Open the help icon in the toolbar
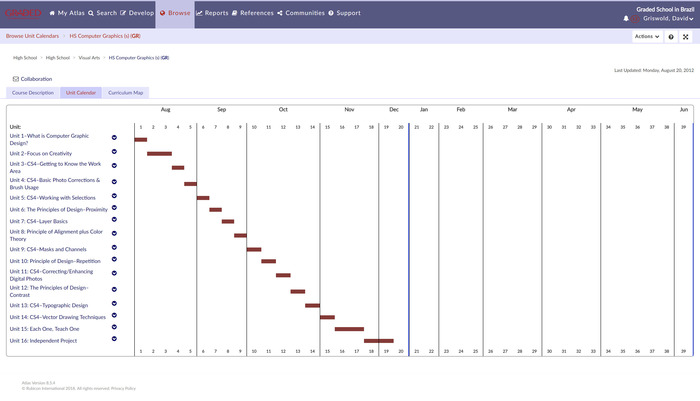 point(671,36)
